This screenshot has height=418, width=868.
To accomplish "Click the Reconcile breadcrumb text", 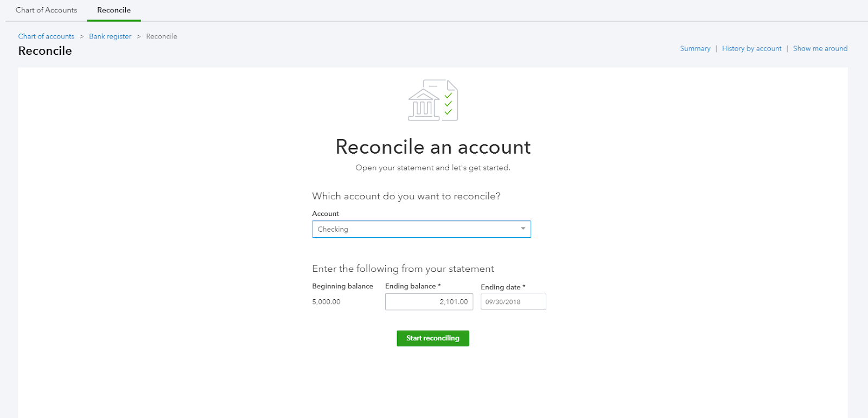I will click(162, 36).
